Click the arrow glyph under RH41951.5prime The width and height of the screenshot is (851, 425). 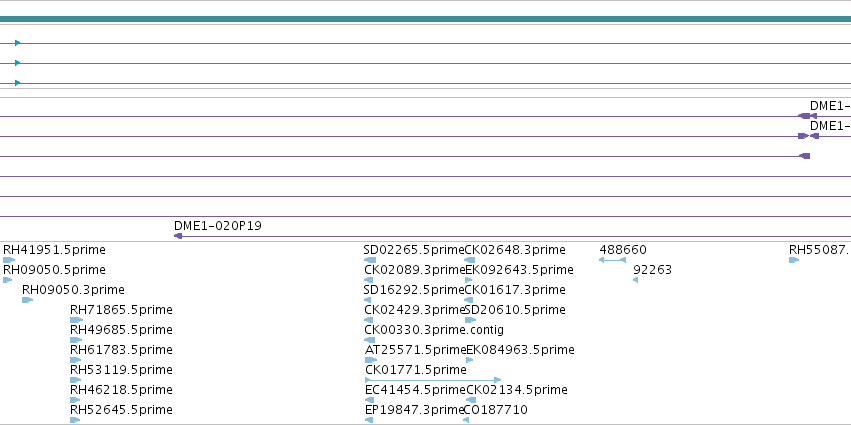[9, 260]
